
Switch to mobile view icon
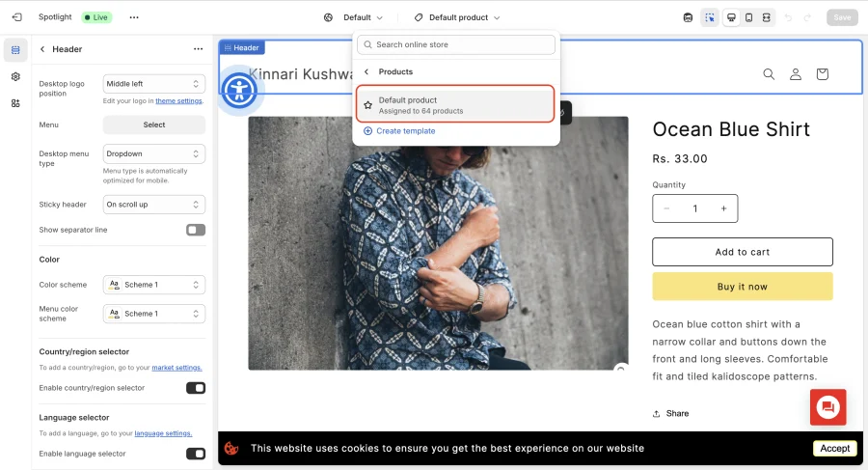[749, 17]
